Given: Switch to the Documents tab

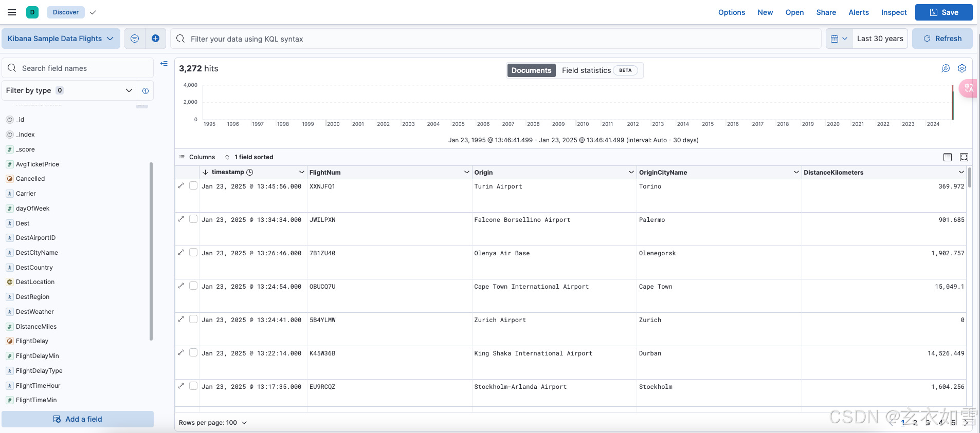Looking at the screenshot, I should pyautogui.click(x=531, y=70).
